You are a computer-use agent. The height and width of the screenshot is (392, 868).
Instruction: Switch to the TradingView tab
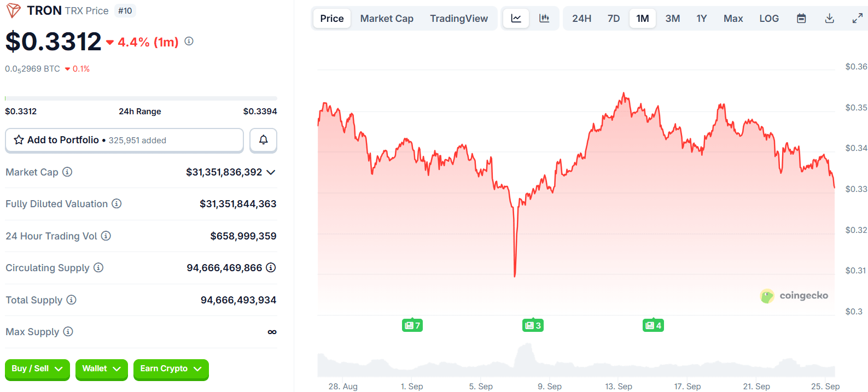458,19
